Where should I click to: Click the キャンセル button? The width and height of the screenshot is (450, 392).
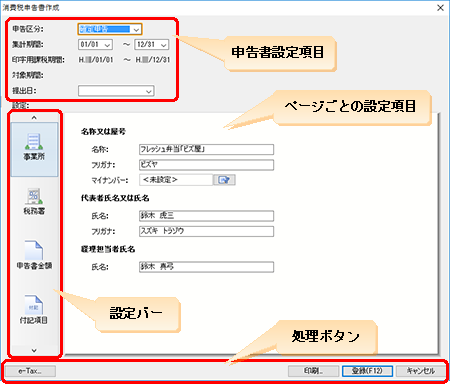click(421, 371)
